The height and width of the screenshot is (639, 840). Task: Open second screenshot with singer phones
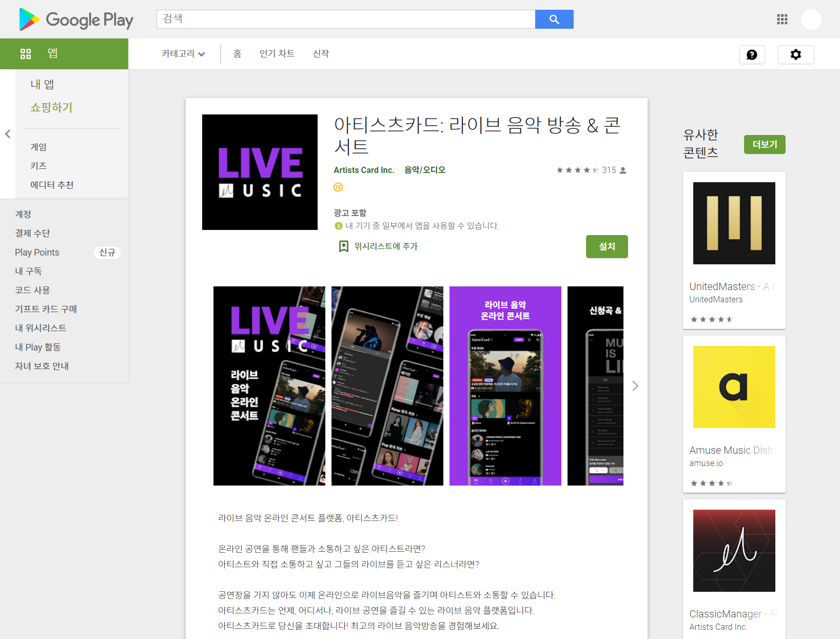point(387,386)
